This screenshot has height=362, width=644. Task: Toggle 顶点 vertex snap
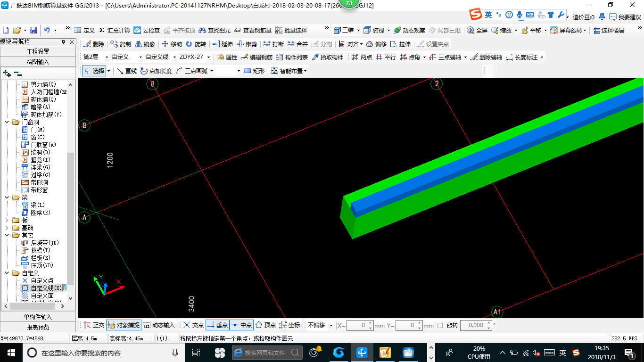[x=265, y=325]
